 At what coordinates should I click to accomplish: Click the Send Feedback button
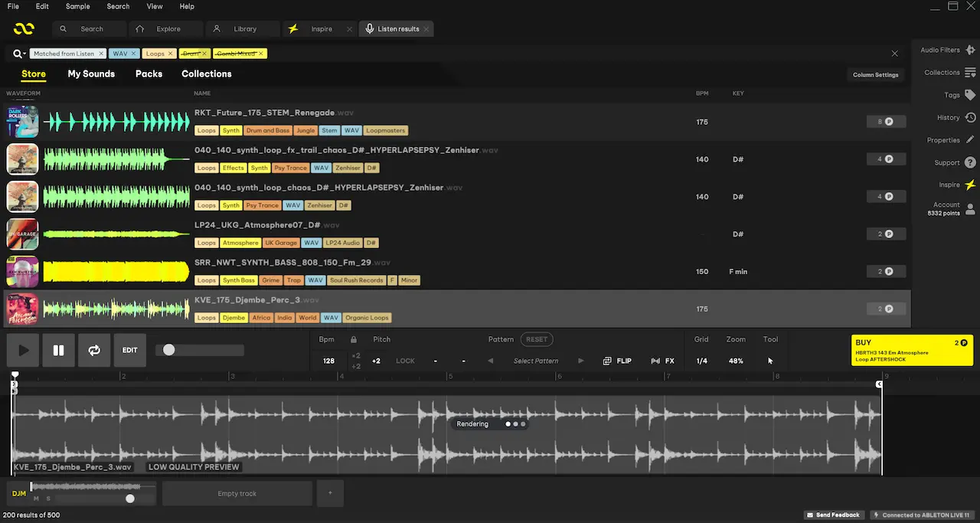pos(834,515)
